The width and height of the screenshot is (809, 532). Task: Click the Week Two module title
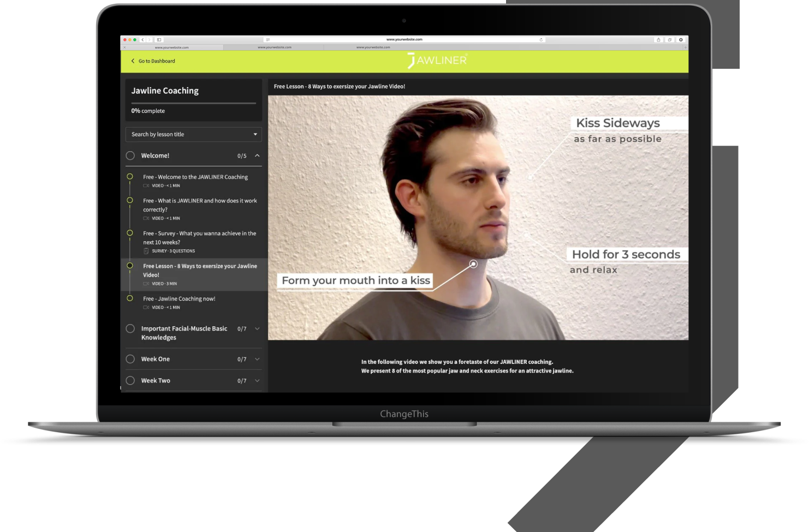pos(156,380)
